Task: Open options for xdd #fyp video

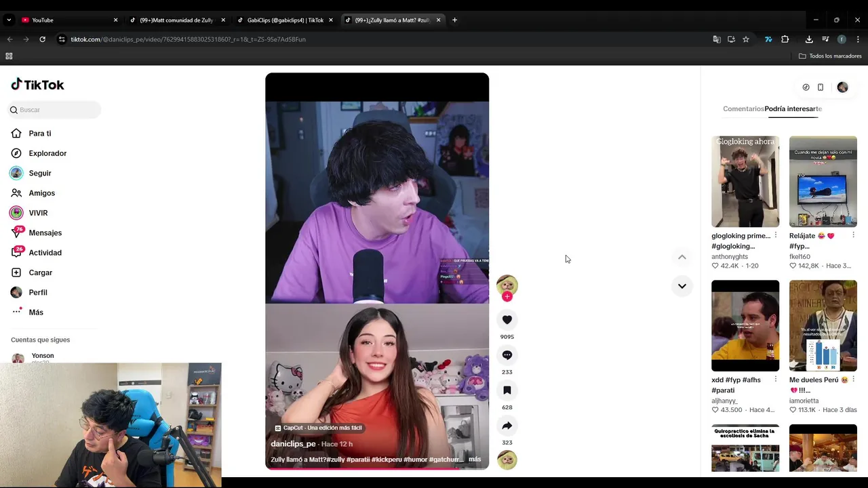Action: tap(776, 380)
